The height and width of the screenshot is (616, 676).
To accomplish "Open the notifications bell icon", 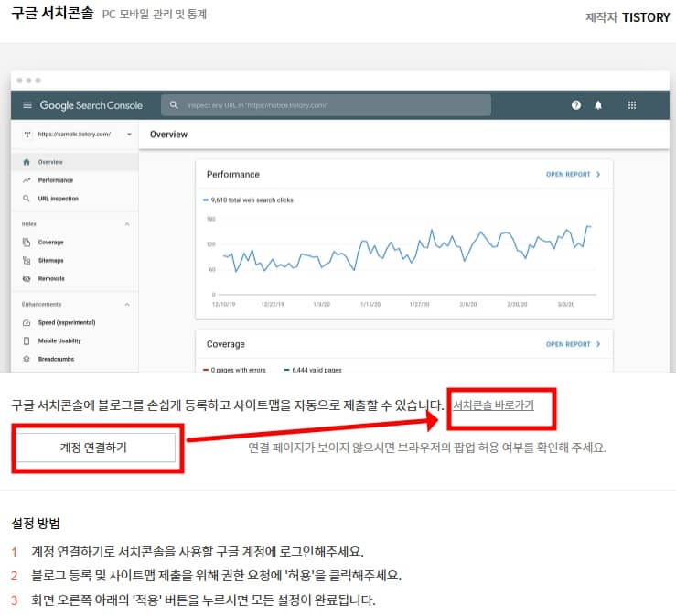I will tap(598, 105).
